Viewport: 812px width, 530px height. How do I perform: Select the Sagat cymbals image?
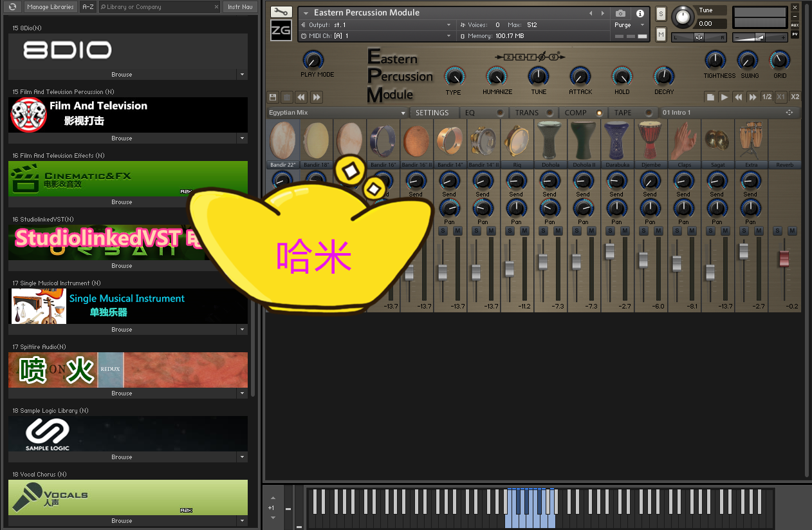(x=717, y=140)
